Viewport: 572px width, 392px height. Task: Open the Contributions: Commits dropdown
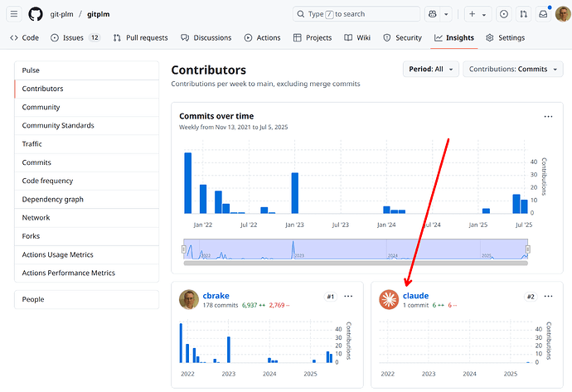pos(513,69)
